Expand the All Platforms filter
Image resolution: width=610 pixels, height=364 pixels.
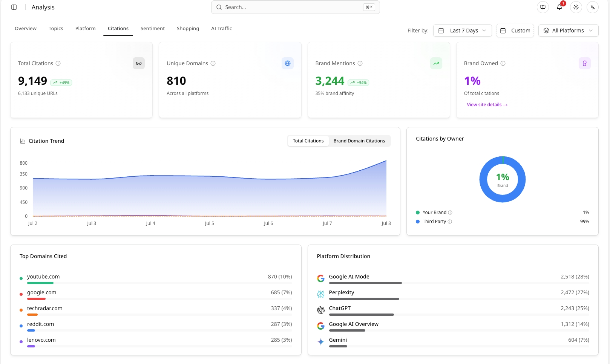pyautogui.click(x=569, y=31)
